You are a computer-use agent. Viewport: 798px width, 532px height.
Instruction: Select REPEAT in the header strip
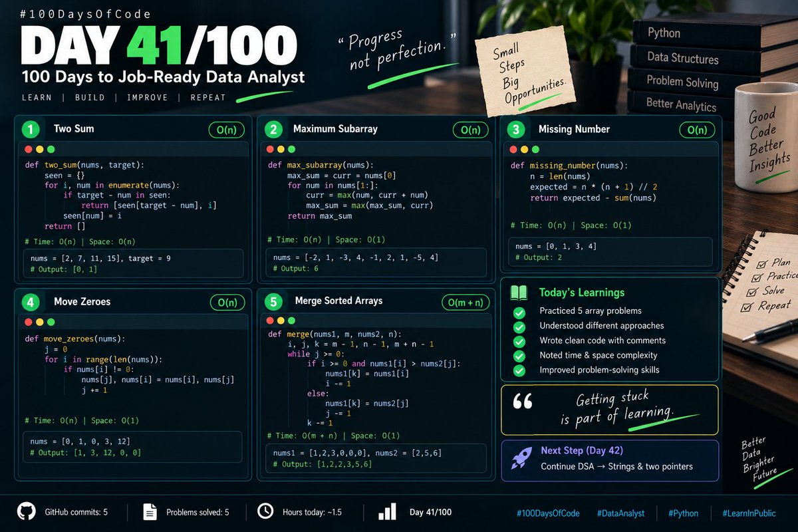(208, 98)
